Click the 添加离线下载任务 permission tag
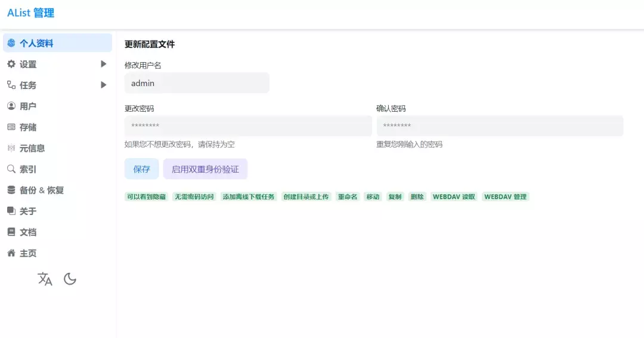The width and height of the screenshot is (644, 338). tap(249, 196)
